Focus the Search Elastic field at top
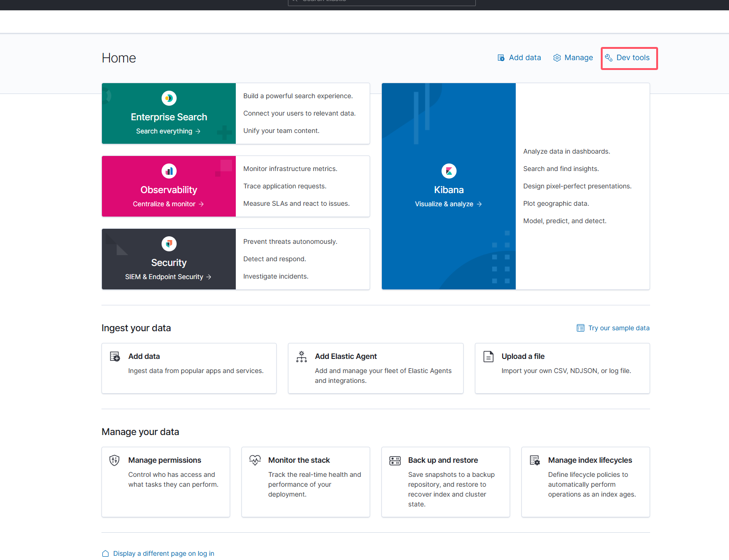The height and width of the screenshot is (560, 729). click(x=381, y=2)
